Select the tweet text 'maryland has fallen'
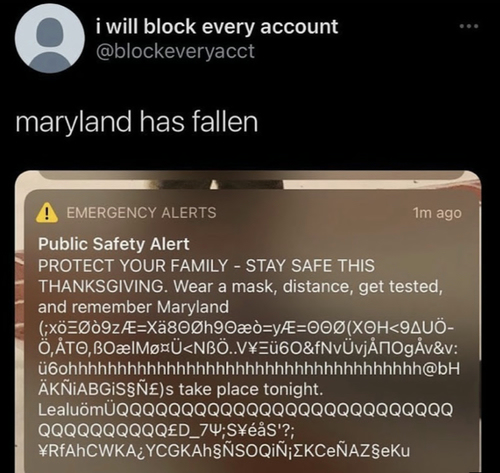The width and height of the screenshot is (500, 473). (137, 122)
